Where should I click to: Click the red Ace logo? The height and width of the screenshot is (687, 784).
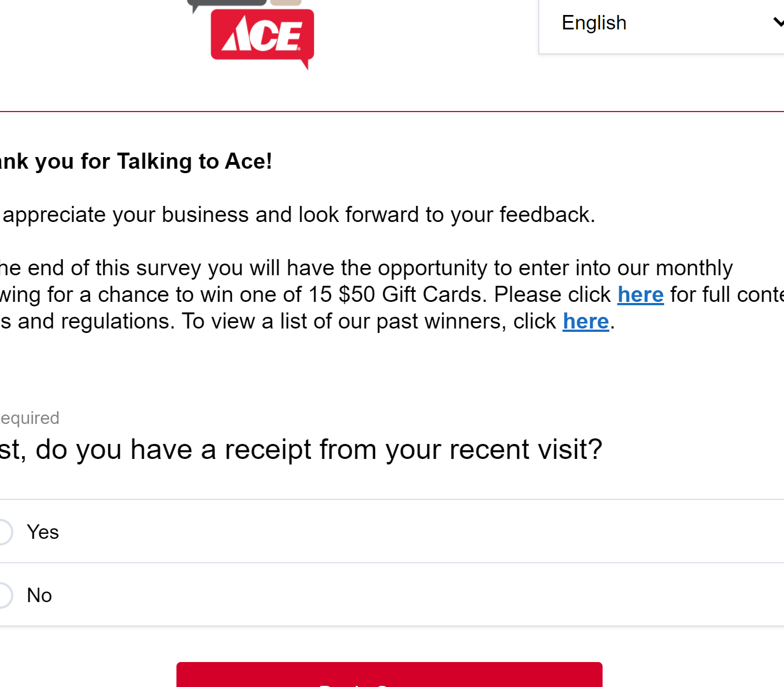point(262,37)
